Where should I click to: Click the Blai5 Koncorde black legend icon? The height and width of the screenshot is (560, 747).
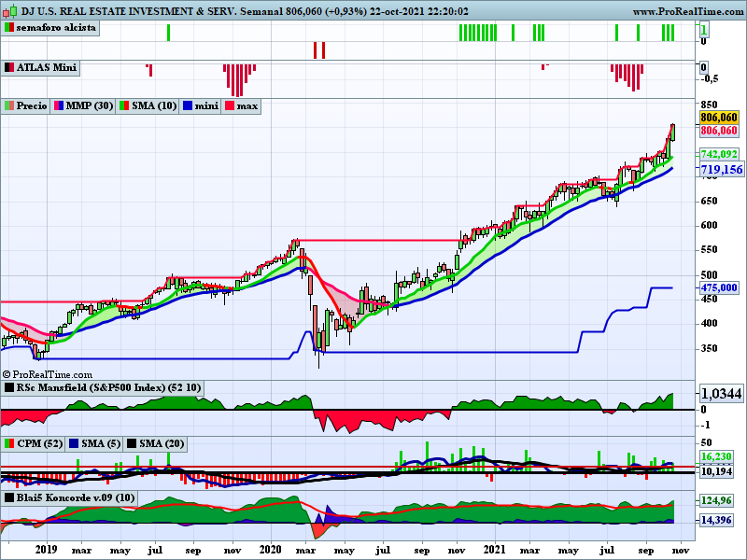9,498
